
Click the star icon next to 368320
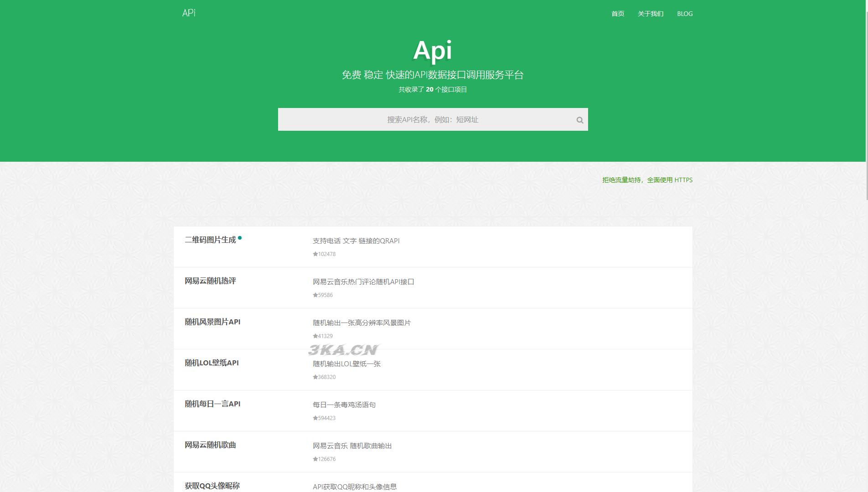click(x=315, y=377)
